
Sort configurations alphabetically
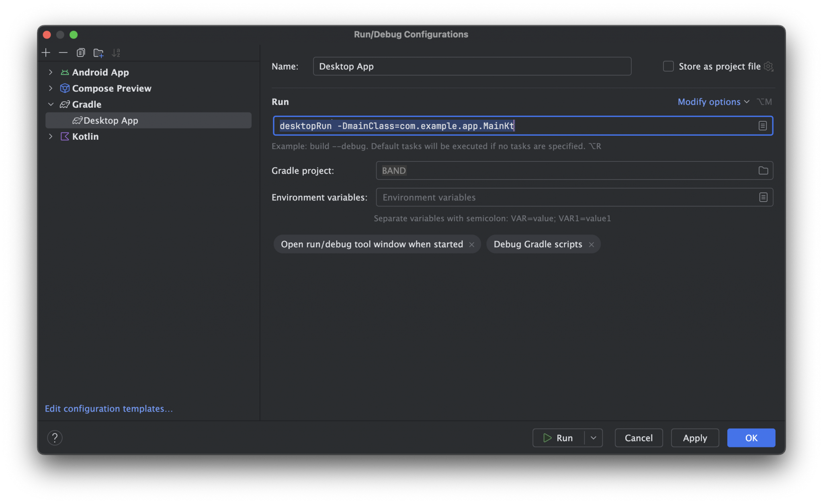point(116,53)
